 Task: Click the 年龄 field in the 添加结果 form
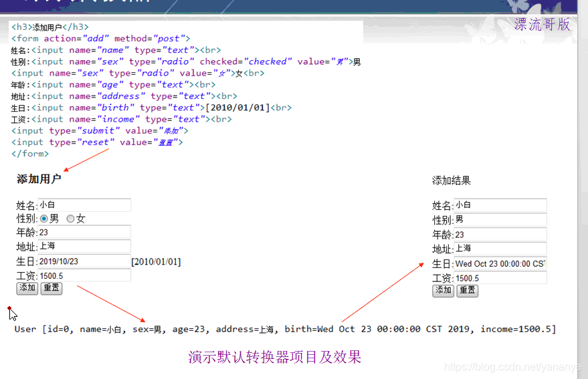coord(500,235)
